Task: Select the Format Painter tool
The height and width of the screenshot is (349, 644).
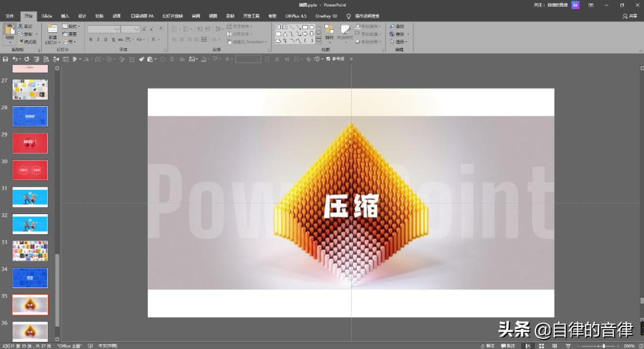Action: click(x=27, y=42)
